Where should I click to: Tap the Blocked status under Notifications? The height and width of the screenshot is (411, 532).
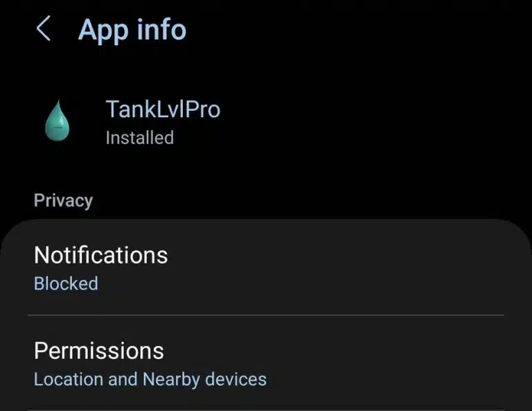(x=66, y=283)
